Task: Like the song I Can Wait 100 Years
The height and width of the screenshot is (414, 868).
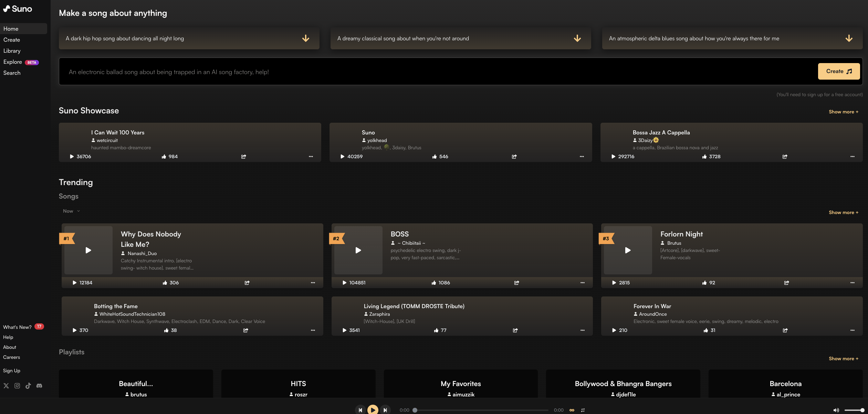Action: click(164, 156)
